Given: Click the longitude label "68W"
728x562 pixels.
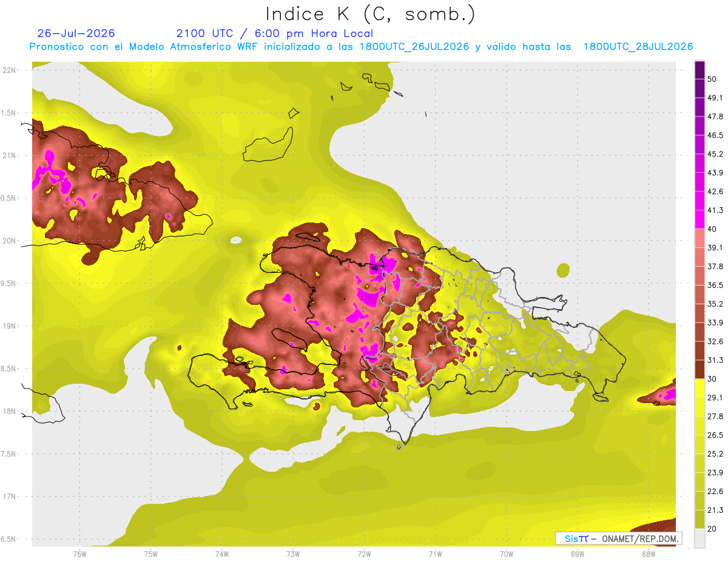Looking at the screenshot, I should [x=648, y=554].
